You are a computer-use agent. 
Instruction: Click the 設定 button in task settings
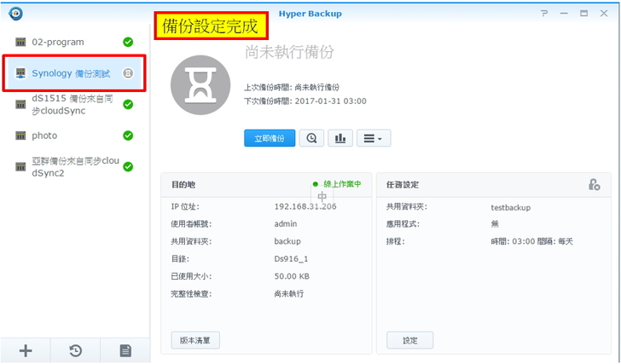[x=409, y=340]
